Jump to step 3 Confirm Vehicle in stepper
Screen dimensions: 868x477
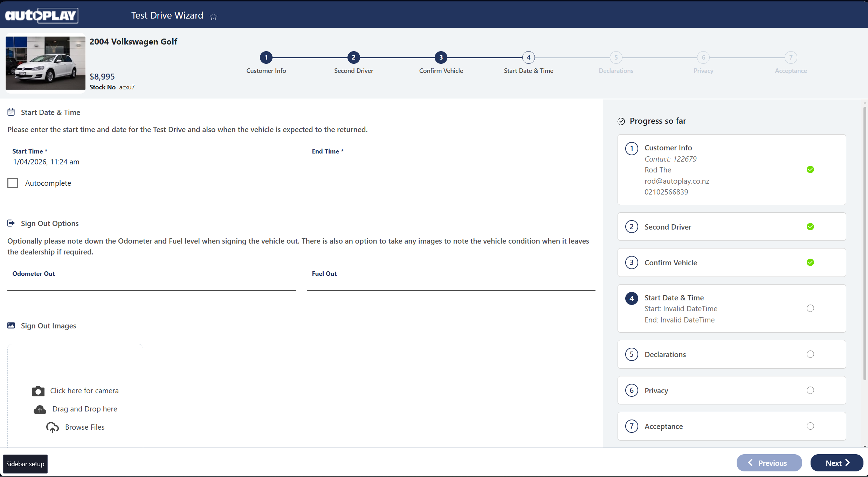point(441,57)
